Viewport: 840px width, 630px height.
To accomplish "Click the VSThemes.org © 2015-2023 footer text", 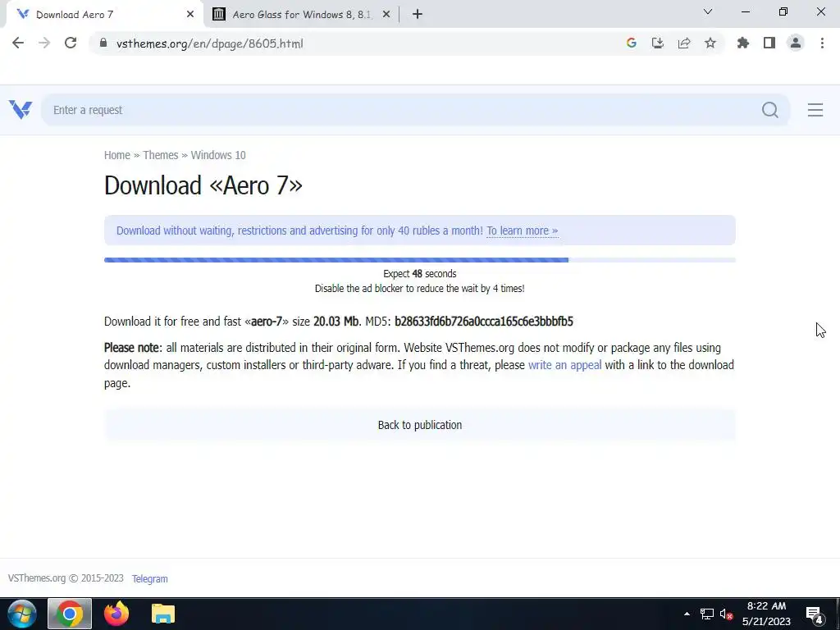I will point(66,578).
